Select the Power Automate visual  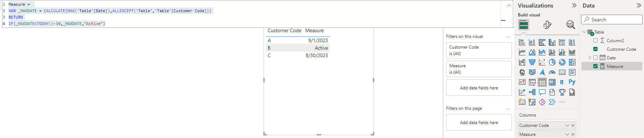tap(552, 102)
